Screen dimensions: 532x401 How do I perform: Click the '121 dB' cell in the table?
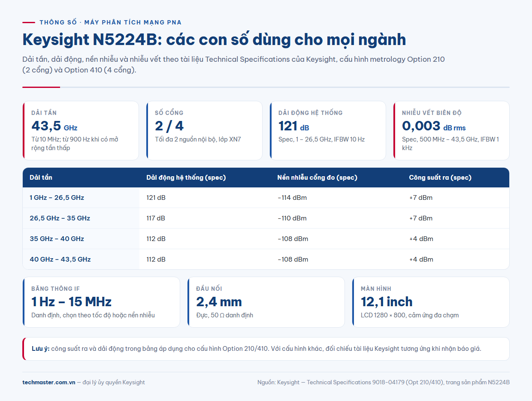coord(155,198)
